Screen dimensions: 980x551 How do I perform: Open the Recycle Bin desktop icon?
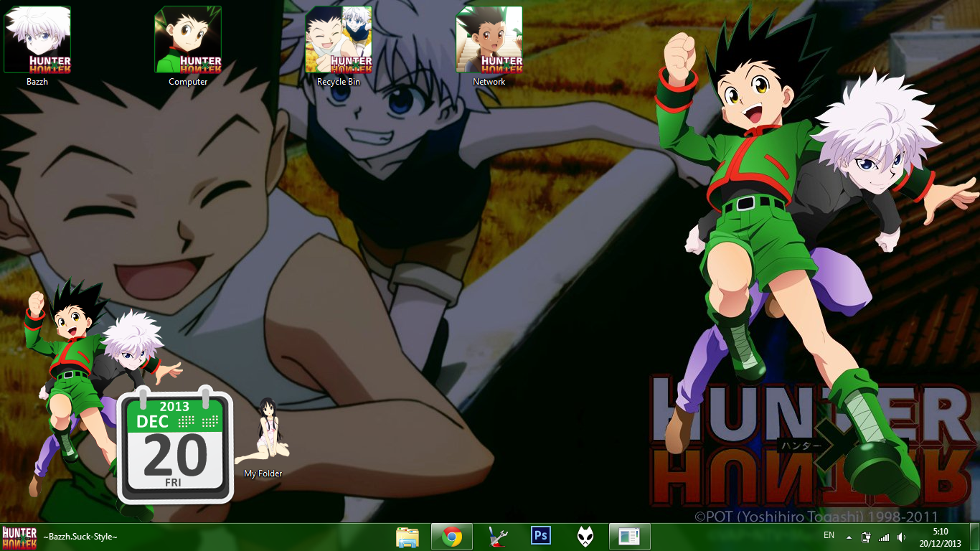pyautogui.click(x=339, y=46)
